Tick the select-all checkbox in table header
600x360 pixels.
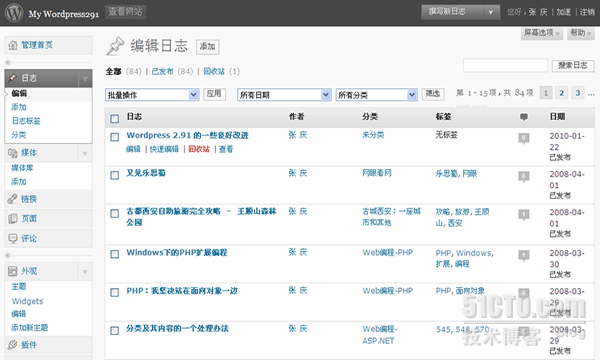coord(114,119)
